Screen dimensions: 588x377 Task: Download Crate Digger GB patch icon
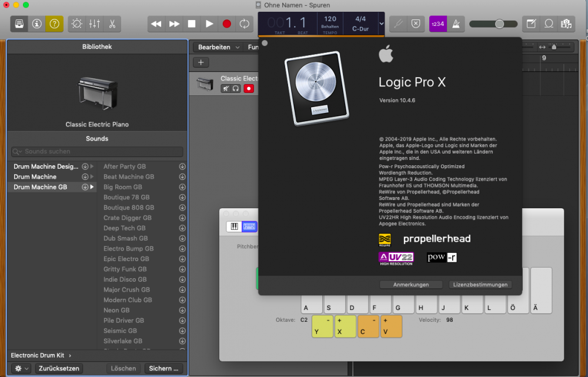click(x=182, y=218)
